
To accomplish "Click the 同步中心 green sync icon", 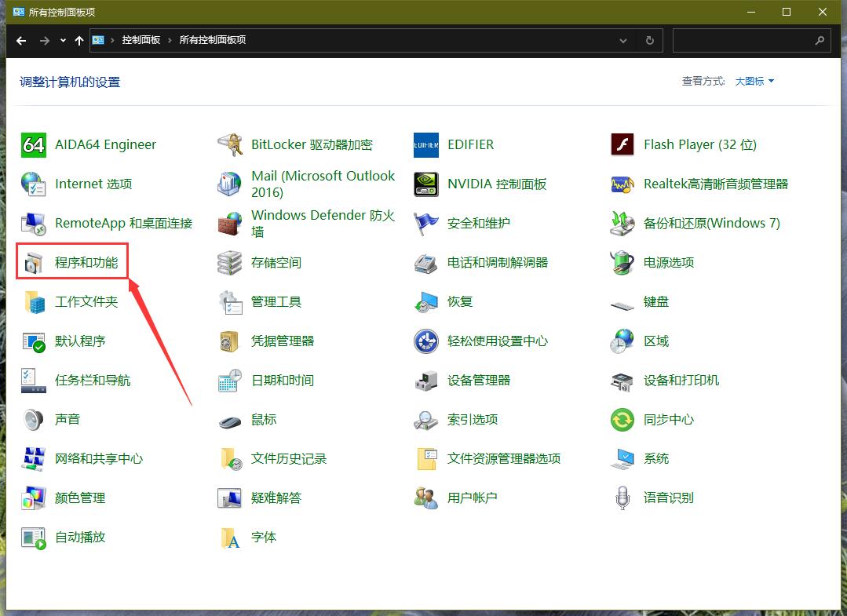I will 622,420.
